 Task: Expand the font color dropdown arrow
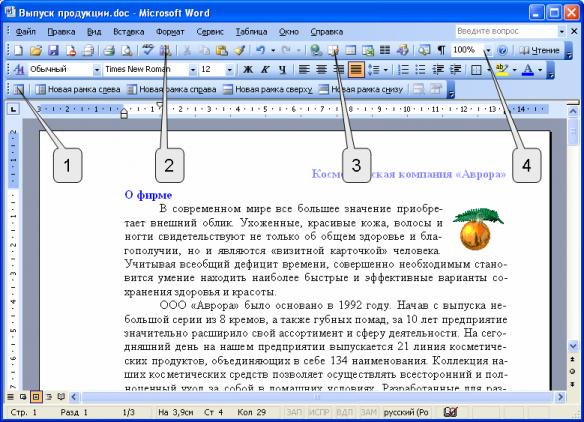[540, 70]
